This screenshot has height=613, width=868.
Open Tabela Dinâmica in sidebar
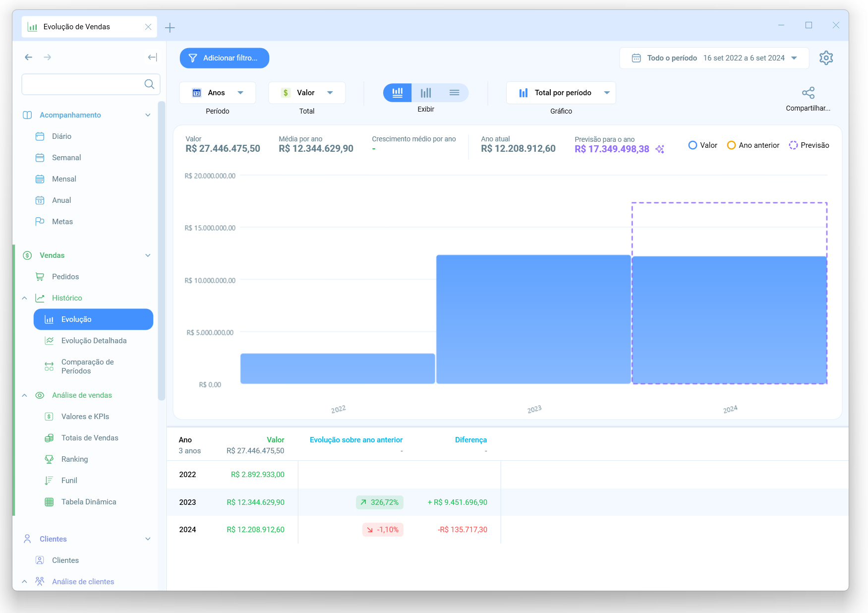click(x=89, y=502)
